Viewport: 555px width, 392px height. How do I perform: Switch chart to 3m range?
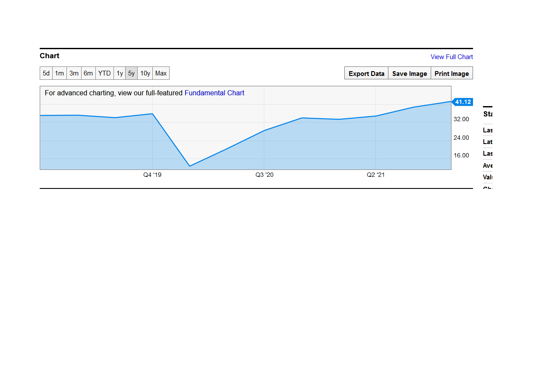74,73
